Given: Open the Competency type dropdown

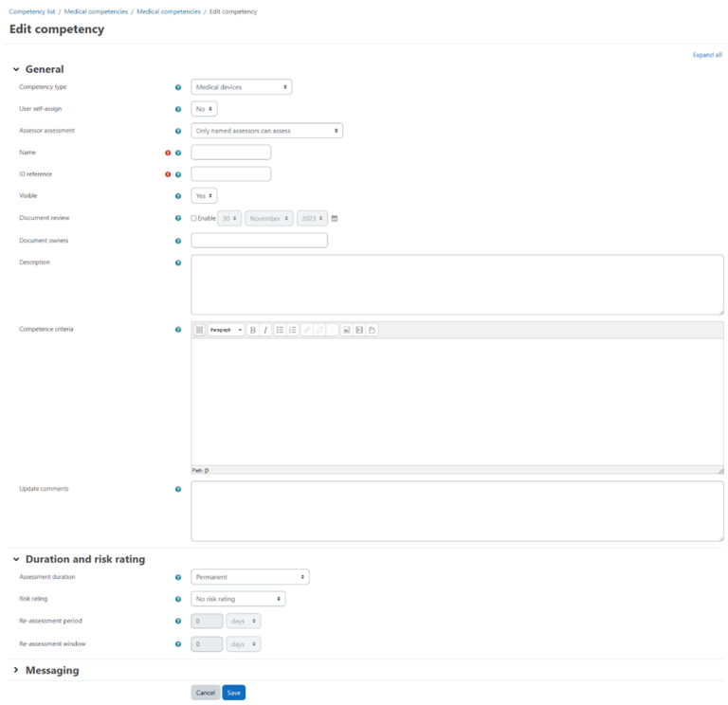Looking at the screenshot, I should [242, 87].
